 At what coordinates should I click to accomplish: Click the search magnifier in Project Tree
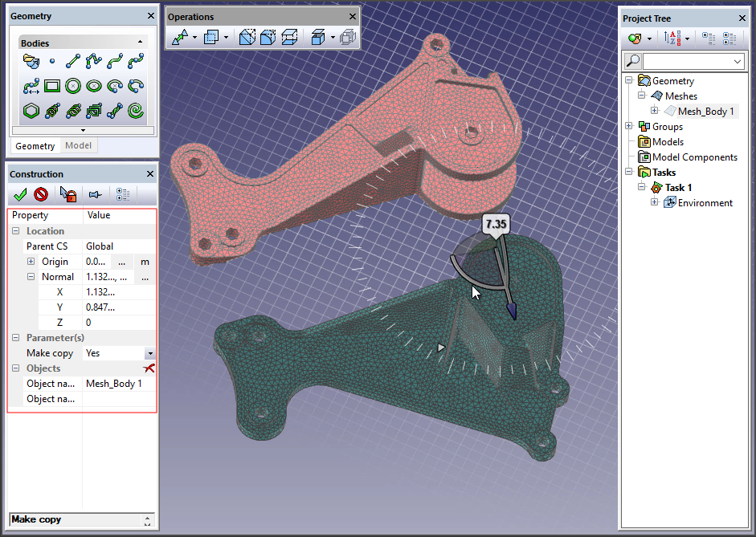634,61
